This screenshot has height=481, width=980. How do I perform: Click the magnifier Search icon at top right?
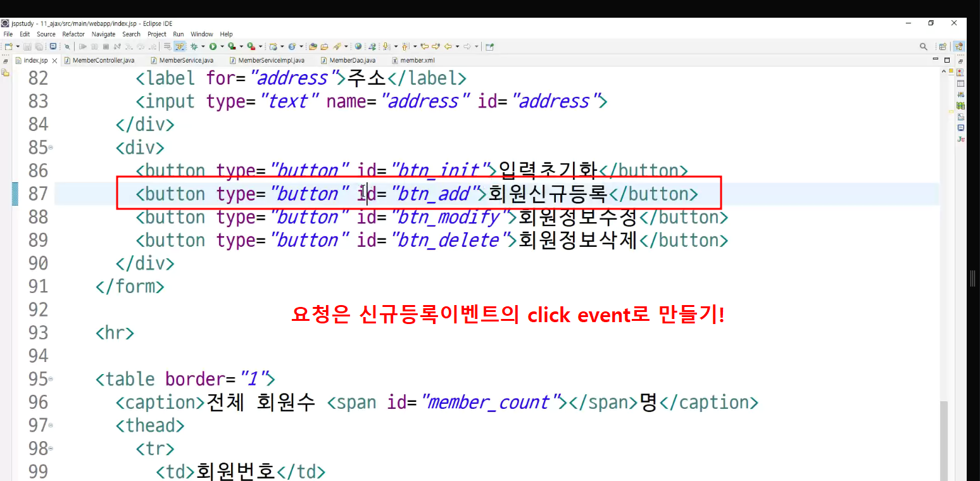click(923, 46)
